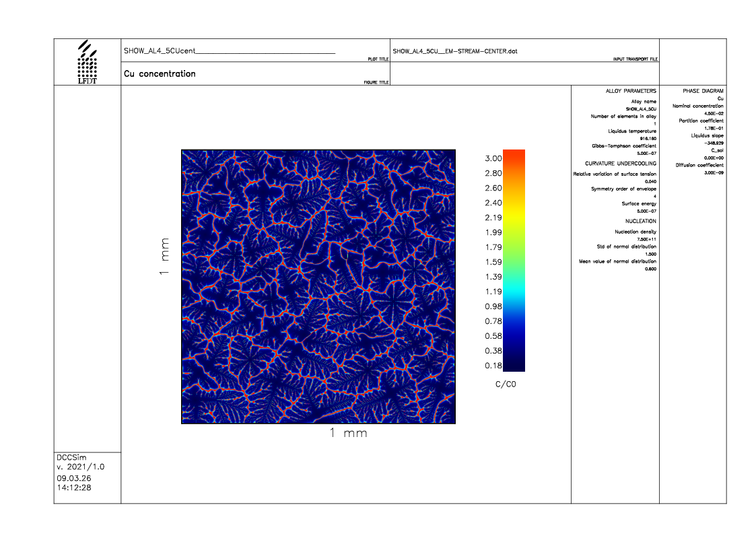Select the 3.00 color scale label

pos(493,158)
